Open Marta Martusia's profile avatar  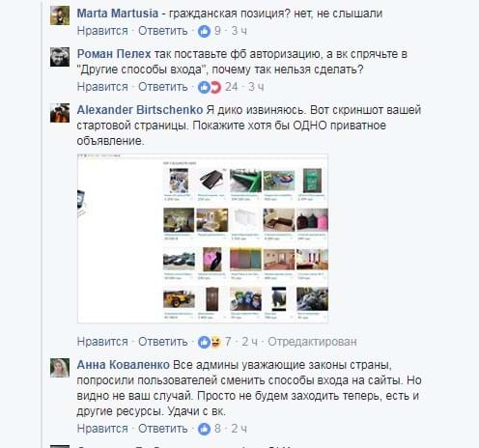point(60,15)
